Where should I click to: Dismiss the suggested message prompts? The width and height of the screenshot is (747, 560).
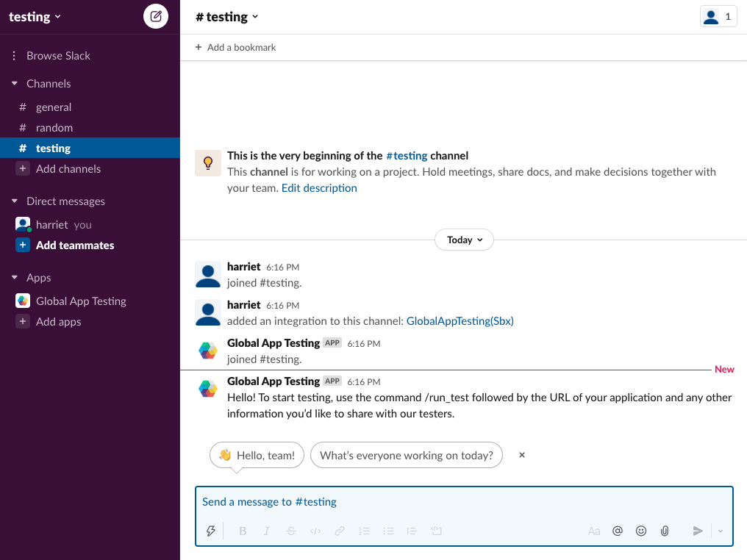[522, 456]
